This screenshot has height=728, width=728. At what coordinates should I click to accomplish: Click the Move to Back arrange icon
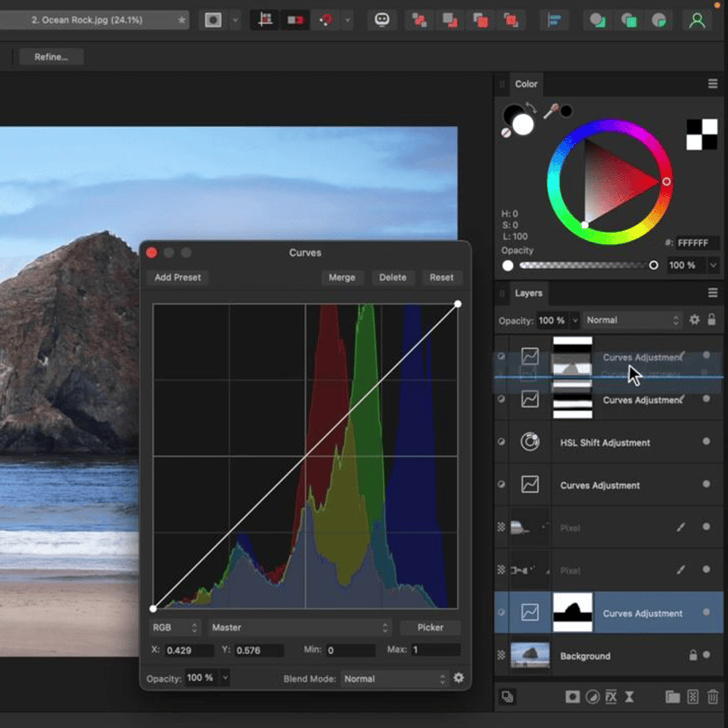coord(419,20)
